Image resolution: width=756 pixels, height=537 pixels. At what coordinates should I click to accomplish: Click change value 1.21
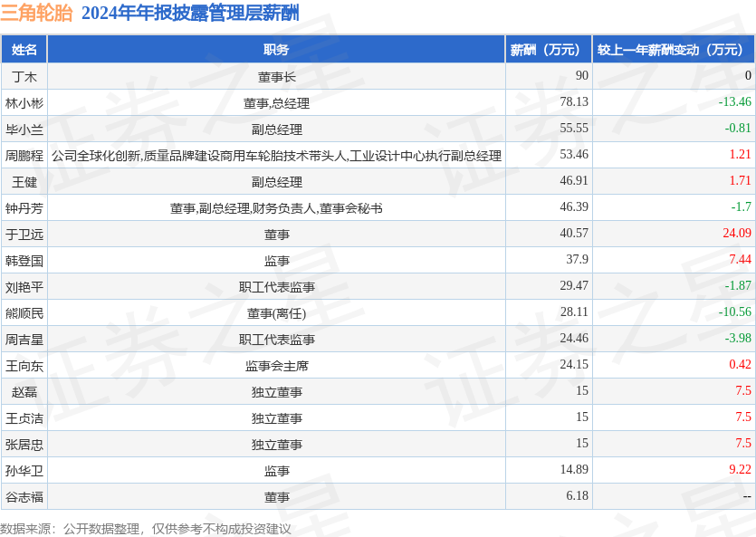740,154
